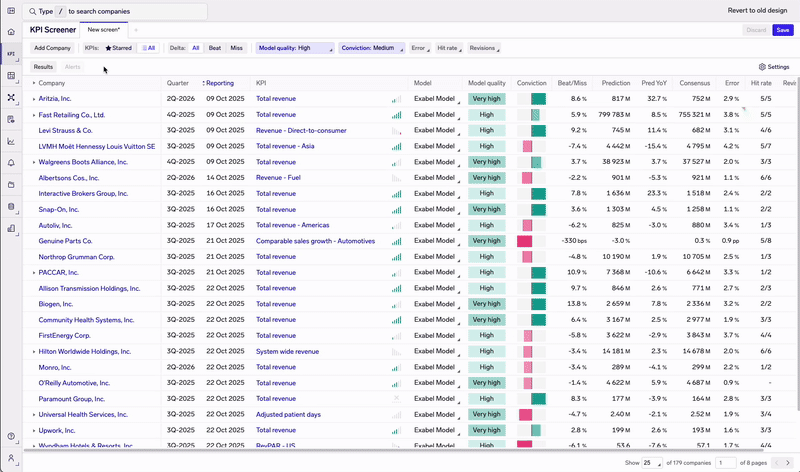
Task: Click the Add Company button
Action: pyautogui.click(x=52, y=48)
